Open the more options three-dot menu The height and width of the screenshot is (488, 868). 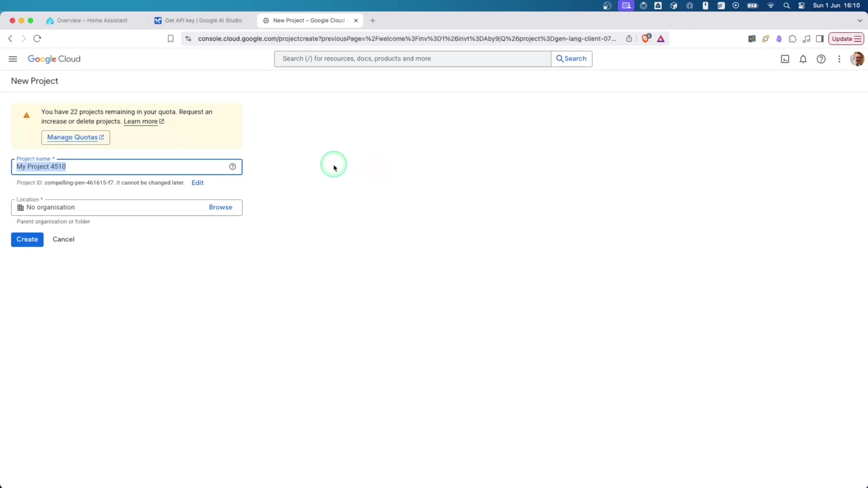840,59
